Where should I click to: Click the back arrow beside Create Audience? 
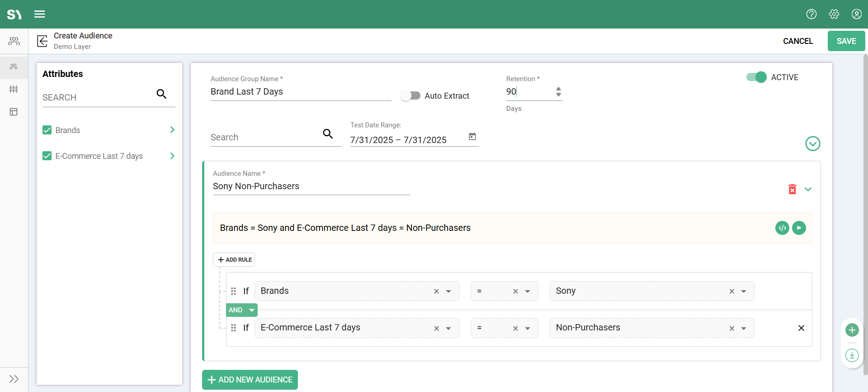42,41
